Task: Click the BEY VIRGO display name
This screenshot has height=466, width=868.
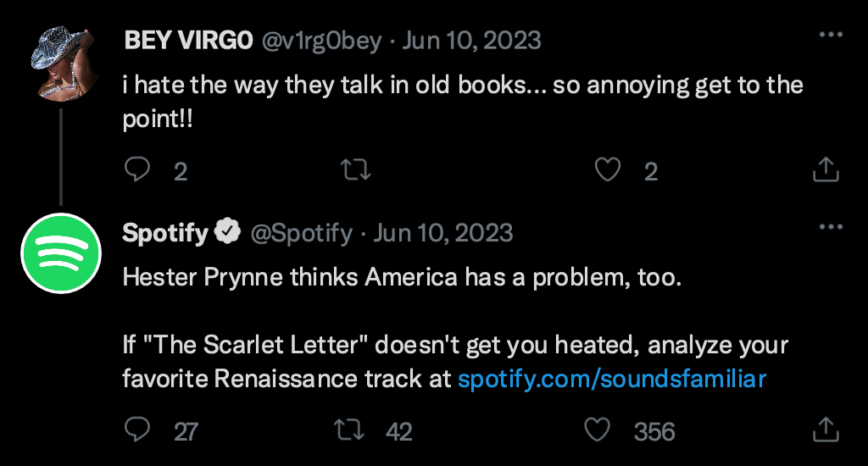Action: tap(188, 41)
